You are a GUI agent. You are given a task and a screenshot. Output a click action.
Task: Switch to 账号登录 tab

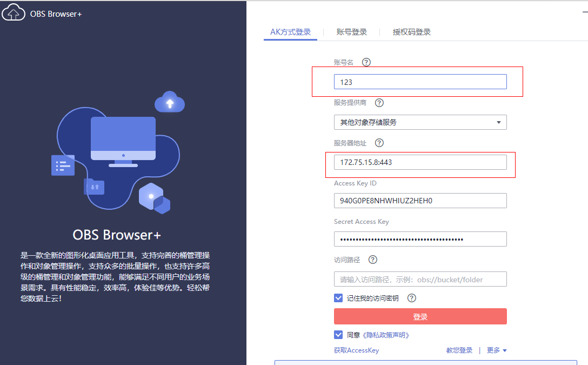(352, 32)
